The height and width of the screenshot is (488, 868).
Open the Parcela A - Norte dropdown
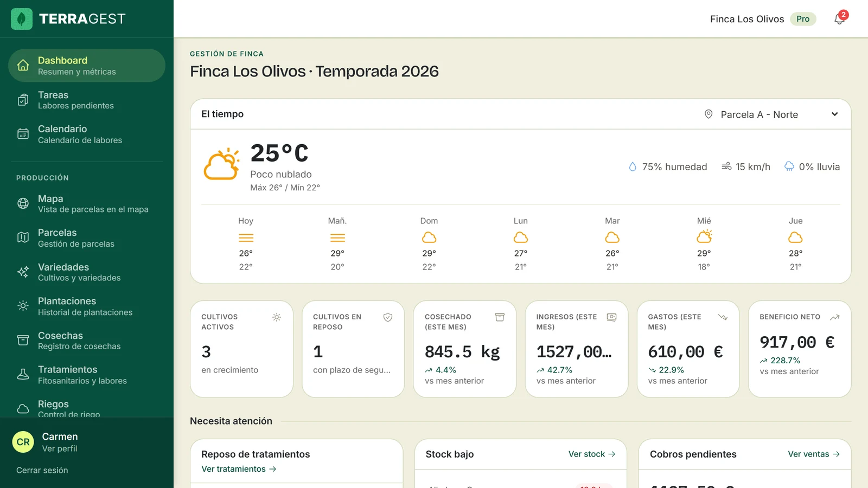click(x=771, y=114)
